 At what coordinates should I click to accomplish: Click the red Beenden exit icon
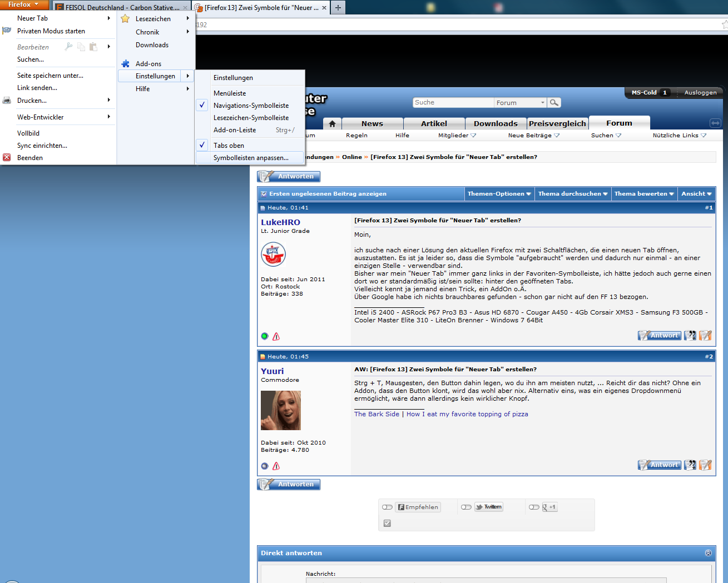pos(7,157)
